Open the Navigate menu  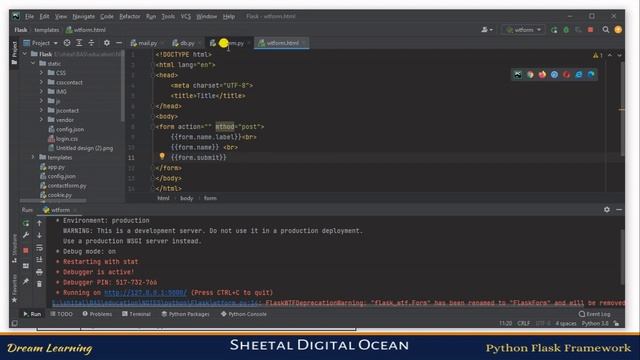(x=84, y=16)
